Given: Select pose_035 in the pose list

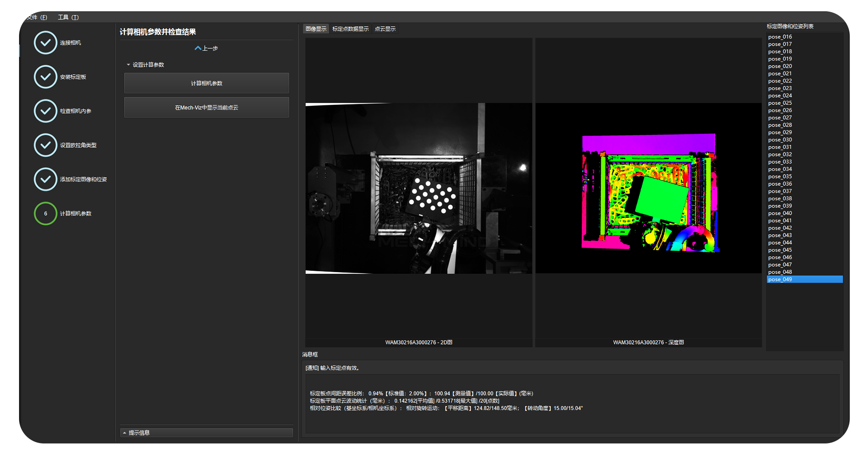Looking at the screenshot, I should [805, 176].
